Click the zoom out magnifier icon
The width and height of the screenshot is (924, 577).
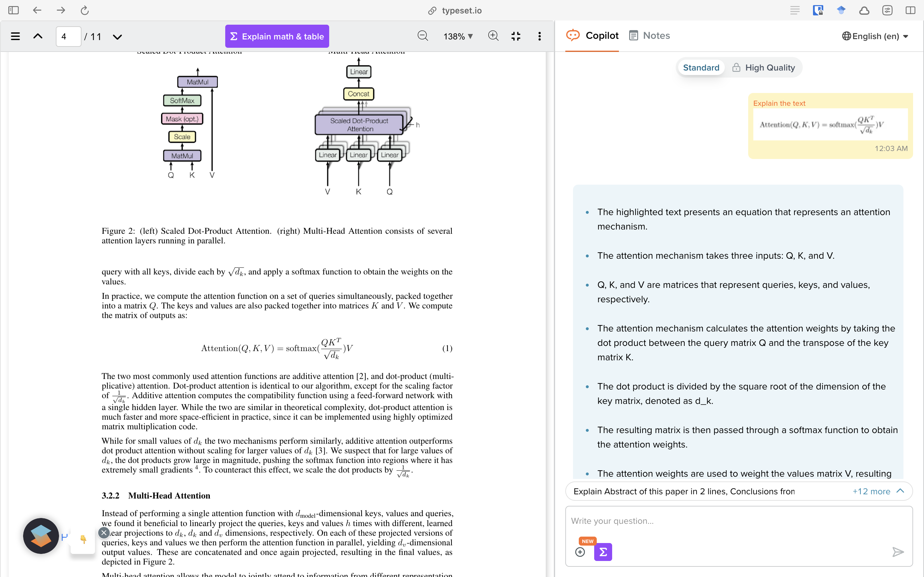pyautogui.click(x=423, y=36)
